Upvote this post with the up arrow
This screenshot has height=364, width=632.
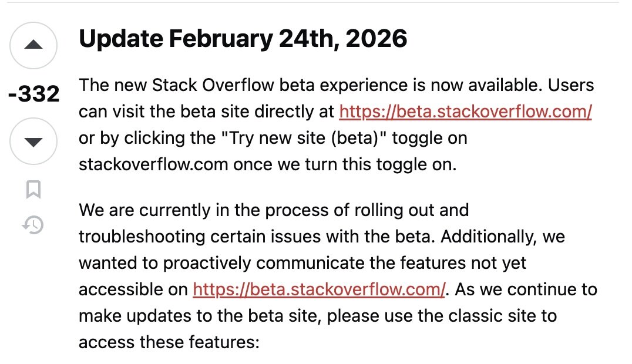click(34, 45)
